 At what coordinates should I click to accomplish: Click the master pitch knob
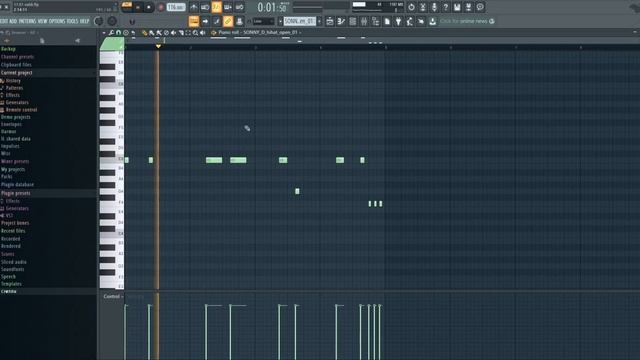tap(112, 21)
